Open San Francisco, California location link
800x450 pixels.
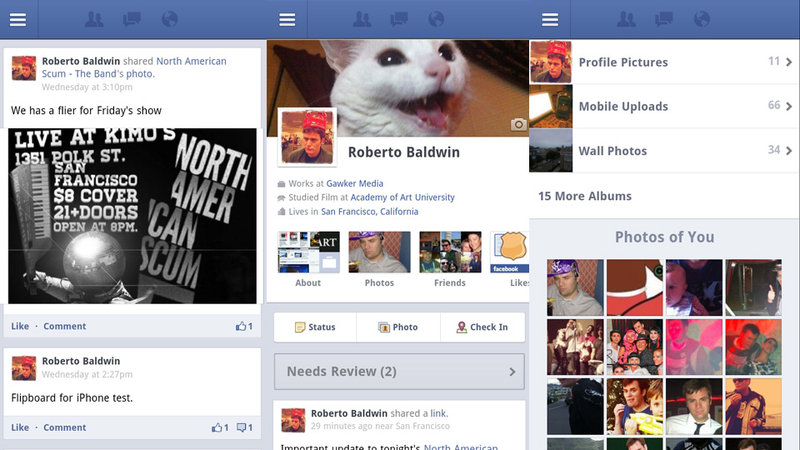[x=369, y=211]
